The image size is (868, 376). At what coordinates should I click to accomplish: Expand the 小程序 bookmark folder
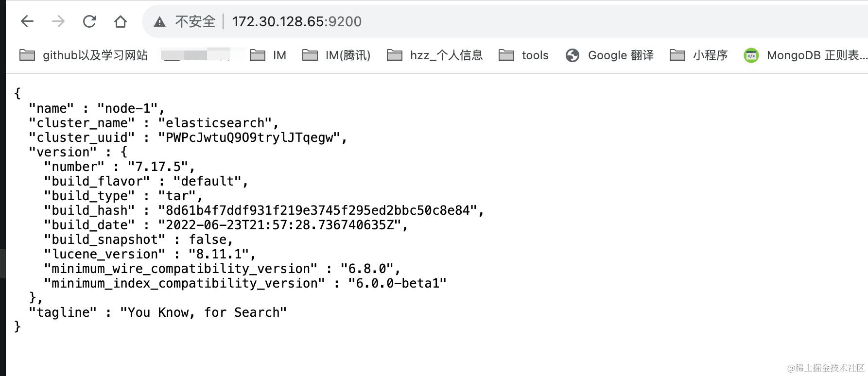699,55
